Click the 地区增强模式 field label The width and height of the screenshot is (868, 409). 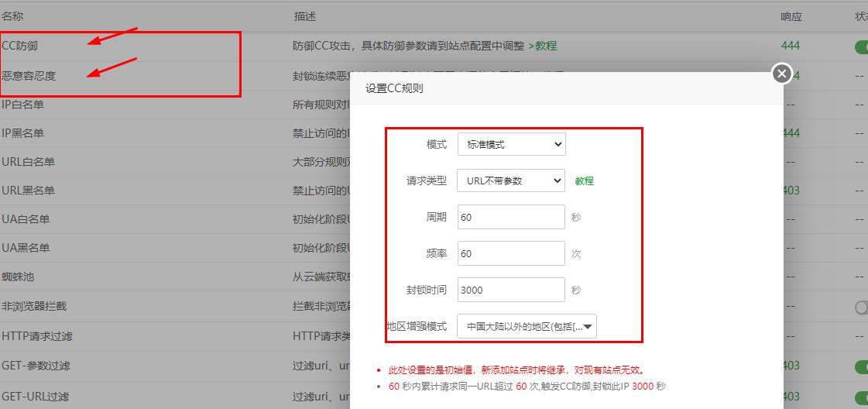[417, 326]
